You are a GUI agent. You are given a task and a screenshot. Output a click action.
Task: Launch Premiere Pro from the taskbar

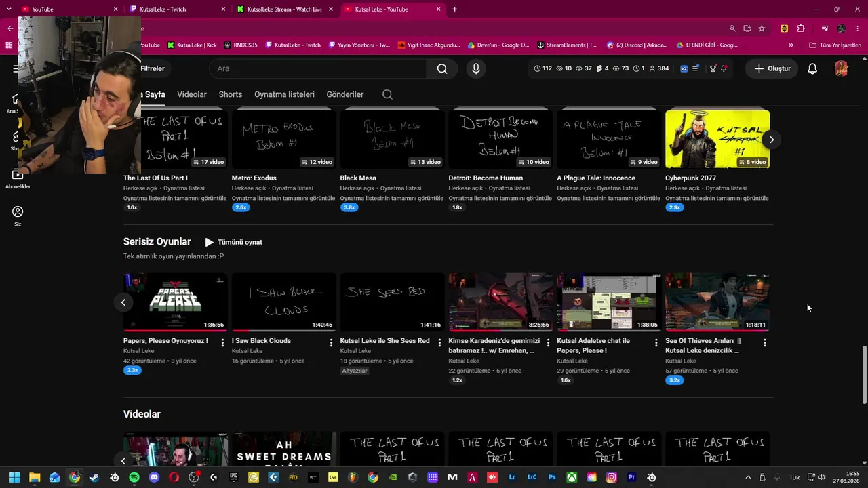pyautogui.click(x=632, y=477)
